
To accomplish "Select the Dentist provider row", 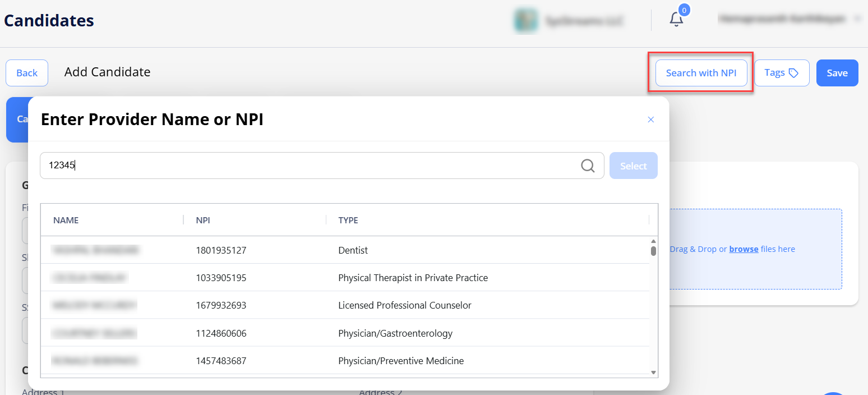I will tap(345, 250).
